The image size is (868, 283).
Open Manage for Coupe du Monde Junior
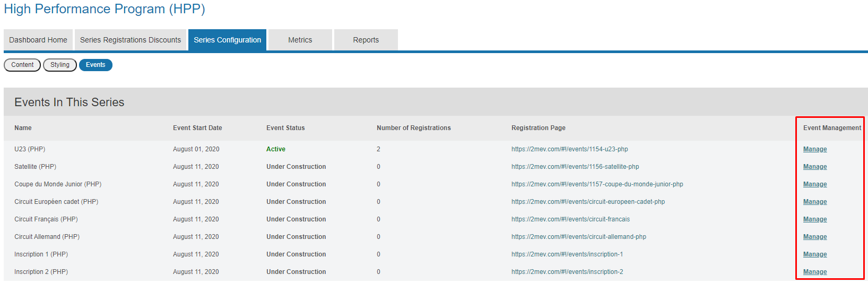pyautogui.click(x=814, y=184)
